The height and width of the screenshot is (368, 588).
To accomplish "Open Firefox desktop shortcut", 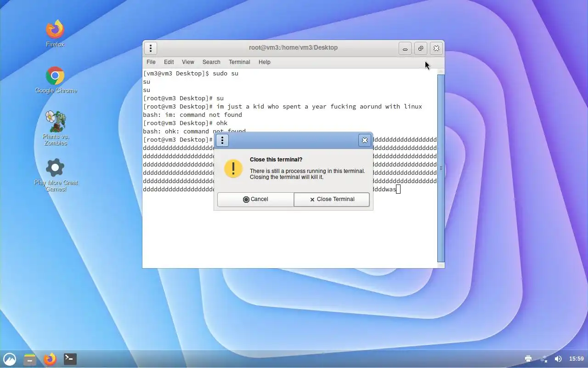I will pyautogui.click(x=55, y=34).
